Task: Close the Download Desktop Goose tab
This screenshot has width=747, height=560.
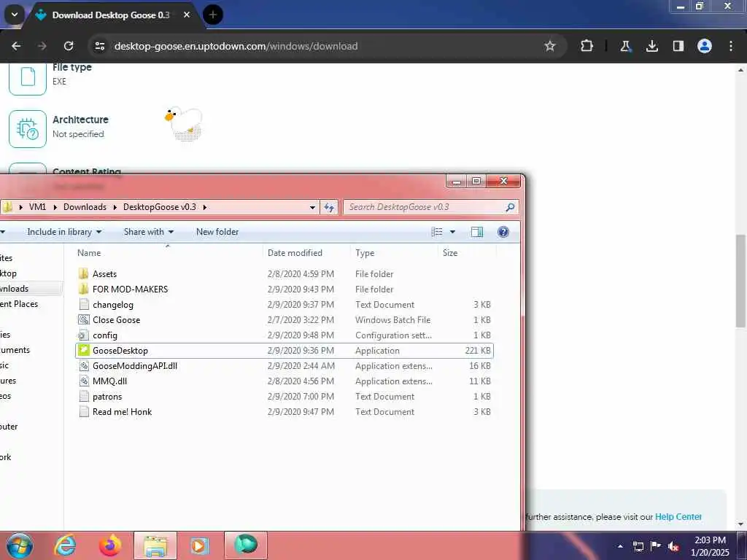Action: tap(187, 15)
